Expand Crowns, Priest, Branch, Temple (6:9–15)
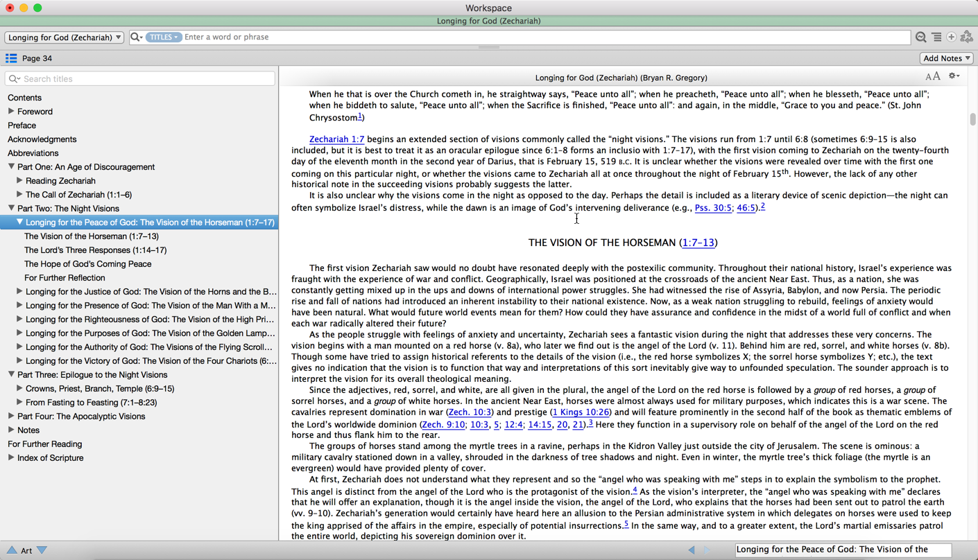Screen dimensions: 978x560 click(19, 388)
